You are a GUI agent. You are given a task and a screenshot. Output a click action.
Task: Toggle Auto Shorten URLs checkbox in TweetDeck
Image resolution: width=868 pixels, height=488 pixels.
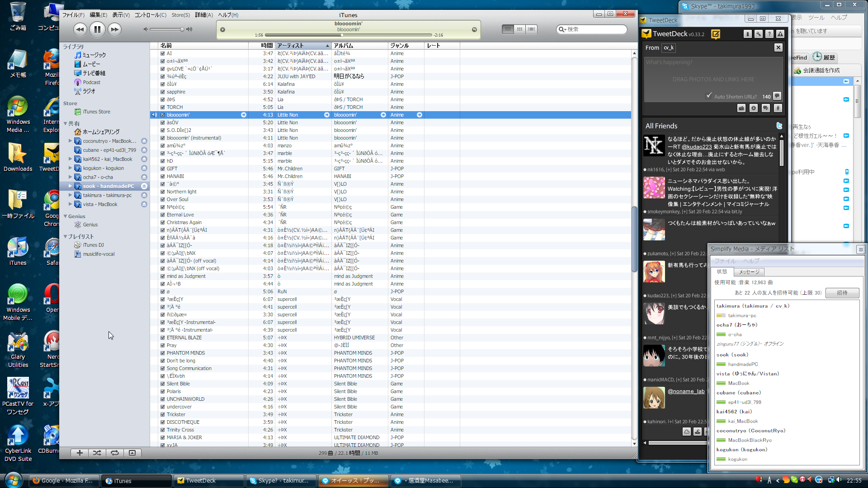[709, 96]
